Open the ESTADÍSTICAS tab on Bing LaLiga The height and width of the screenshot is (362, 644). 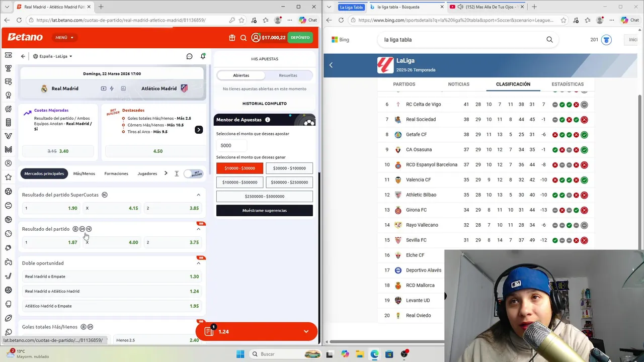[568, 84]
